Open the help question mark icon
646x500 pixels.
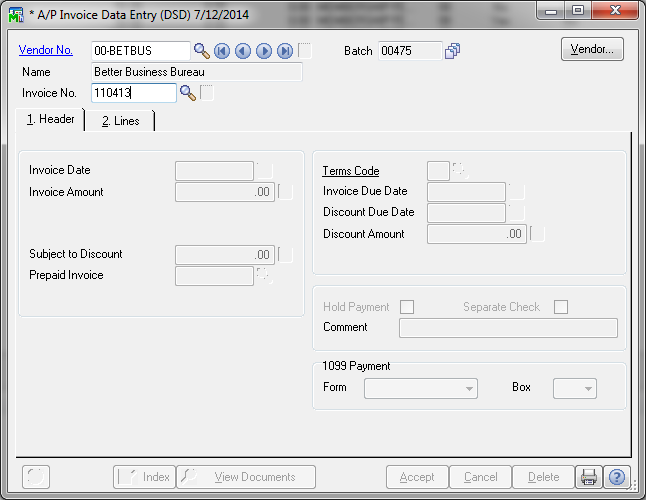[x=617, y=477]
